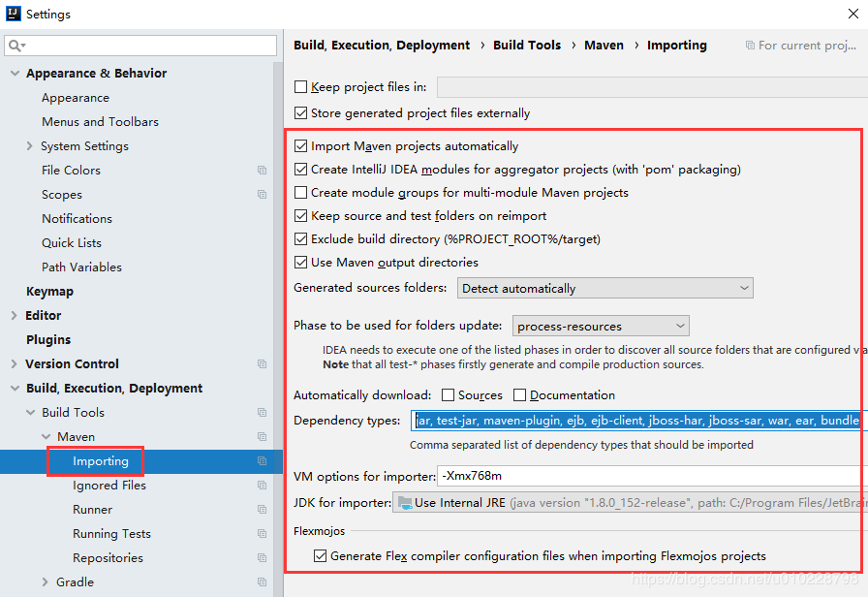Image resolution: width=868 pixels, height=597 pixels.
Task: Open Keymap settings
Action: [x=49, y=292]
